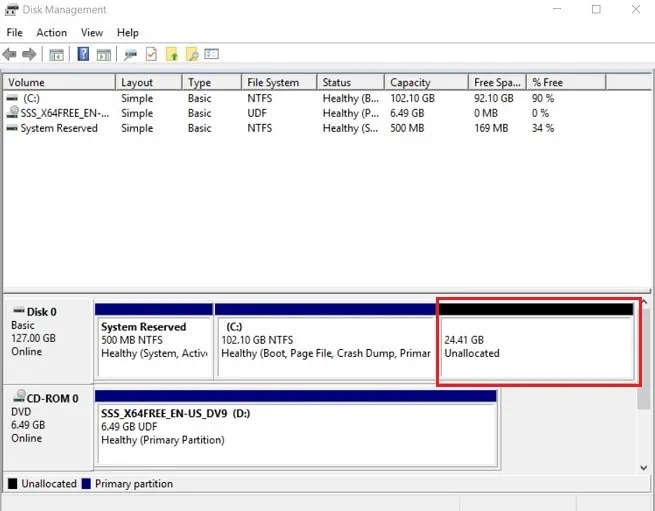Click the Disk 0 label panel
Viewport: 655px width, 511px height.
coord(47,340)
